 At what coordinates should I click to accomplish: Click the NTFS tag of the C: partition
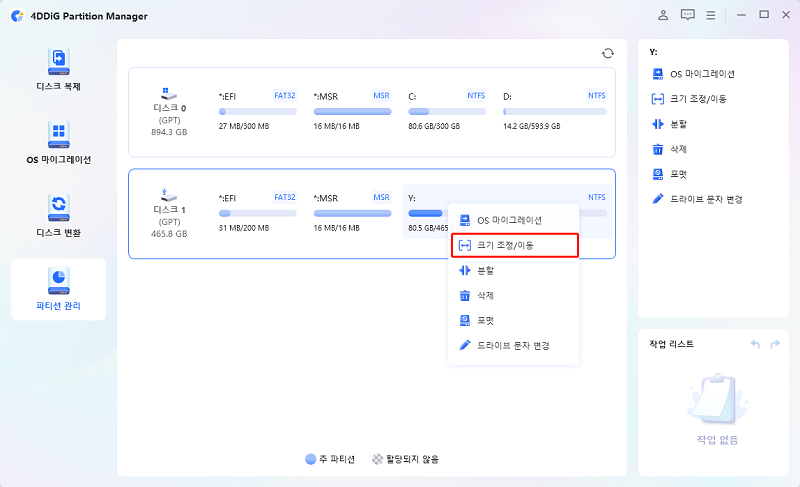point(476,95)
